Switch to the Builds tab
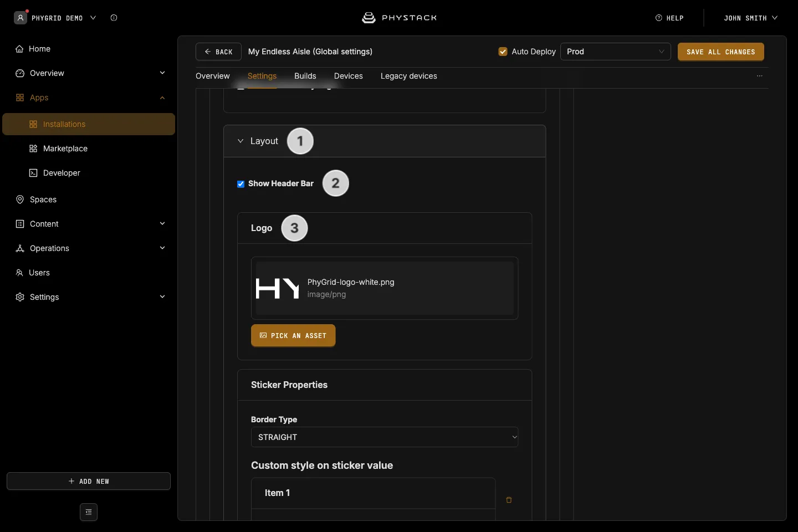 coord(305,76)
